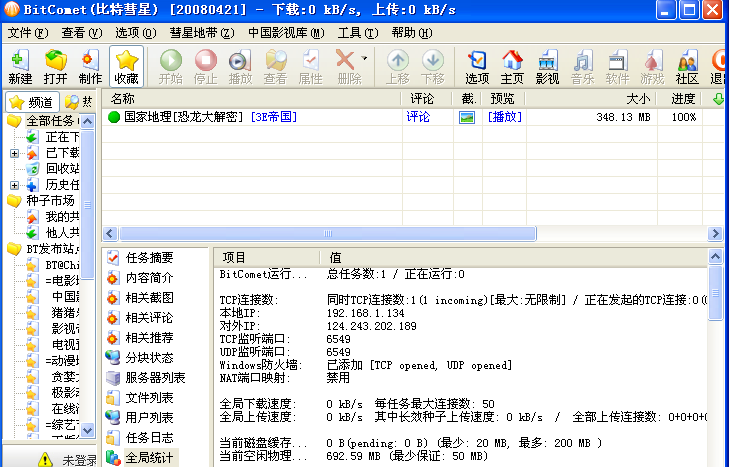Click the 制作 (Make torrent) icon
Image resolution: width=729 pixels, height=467 pixels.
point(90,67)
